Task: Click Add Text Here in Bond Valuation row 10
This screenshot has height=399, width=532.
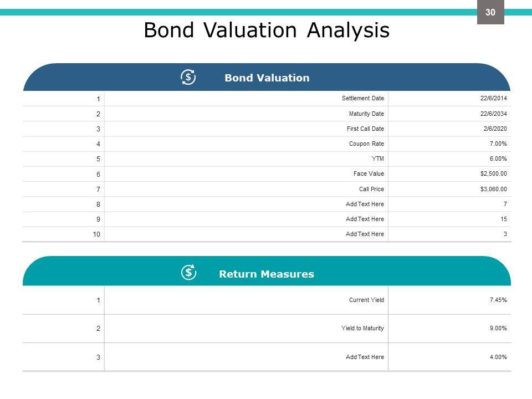Action: coord(365,234)
